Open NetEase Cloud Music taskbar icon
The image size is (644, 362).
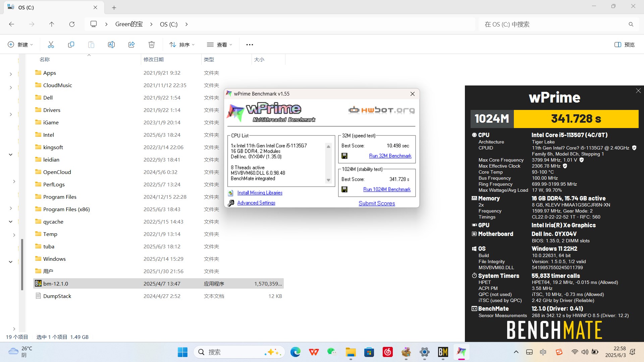[388, 352]
